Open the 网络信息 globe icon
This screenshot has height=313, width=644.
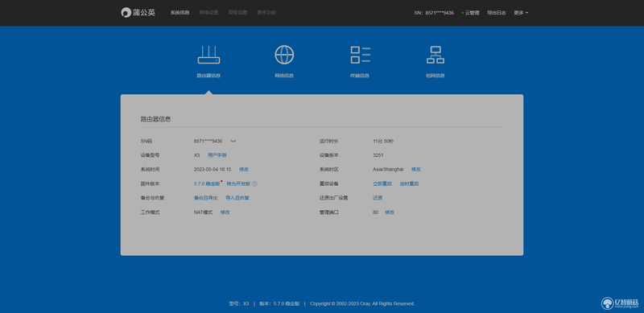[x=284, y=55]
